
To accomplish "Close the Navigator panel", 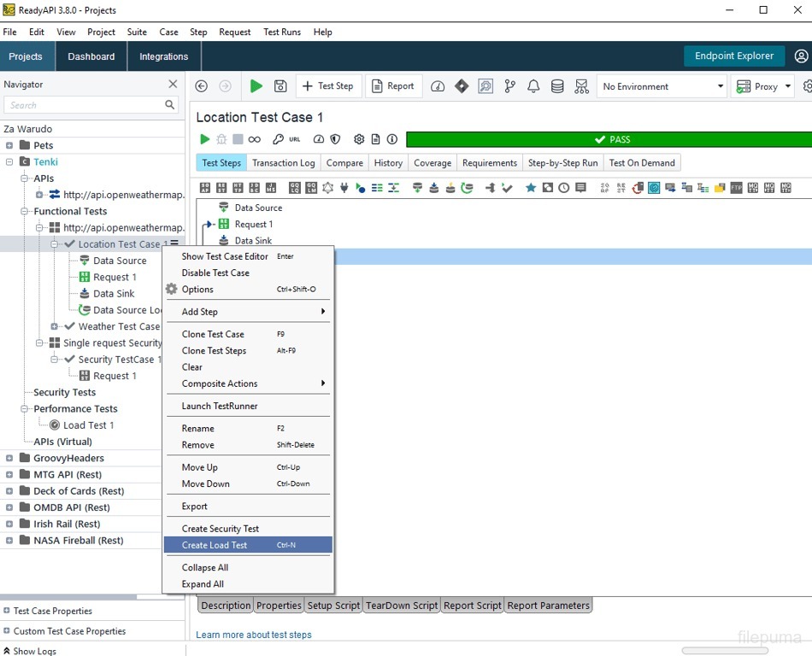I will tap(173, 85).
